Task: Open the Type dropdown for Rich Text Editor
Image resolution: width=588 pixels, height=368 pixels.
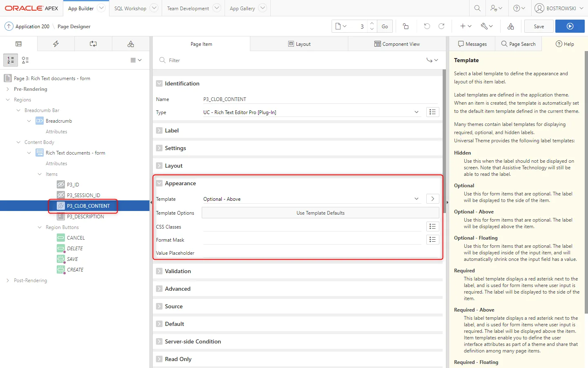Action: (311, 112)
